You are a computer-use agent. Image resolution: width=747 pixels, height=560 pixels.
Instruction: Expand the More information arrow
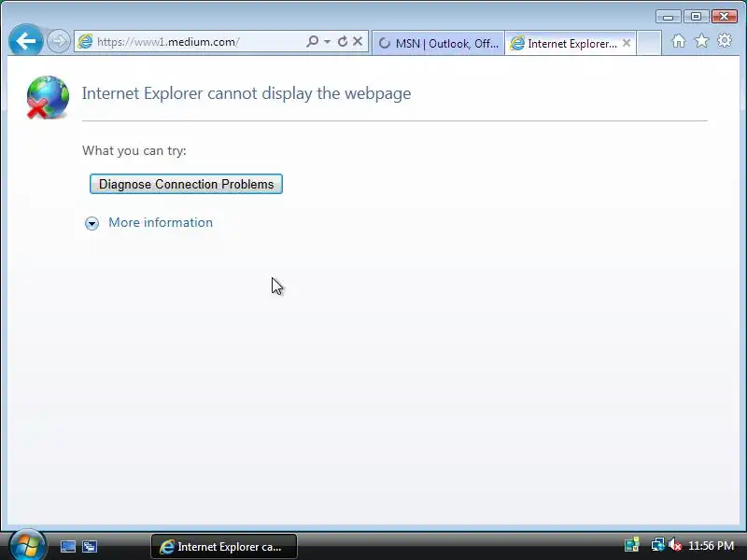pos(92,223)
